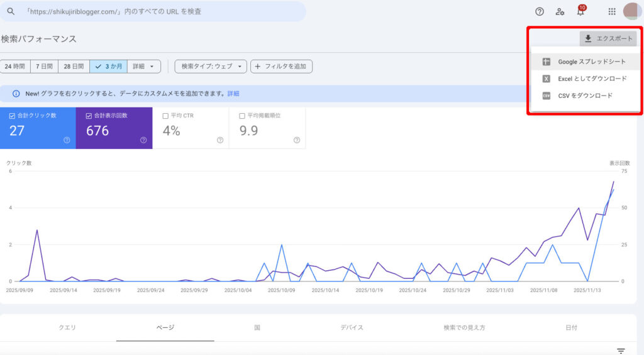The image size is (644, 355).
Task: Open the user management settings icon
Action: [x=560, y=11]
